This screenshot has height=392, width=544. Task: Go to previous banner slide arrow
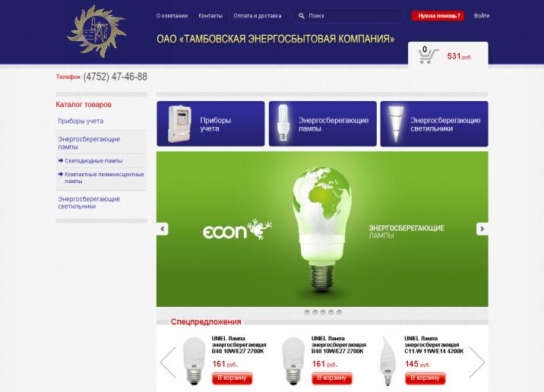pyautogui.click(x=162, y=229)
